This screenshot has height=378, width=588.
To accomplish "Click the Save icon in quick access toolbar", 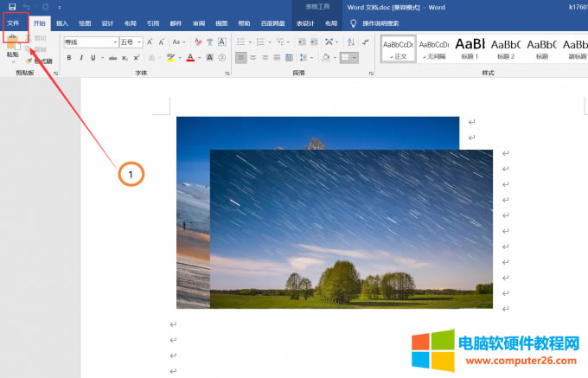I will pos(12,7).
